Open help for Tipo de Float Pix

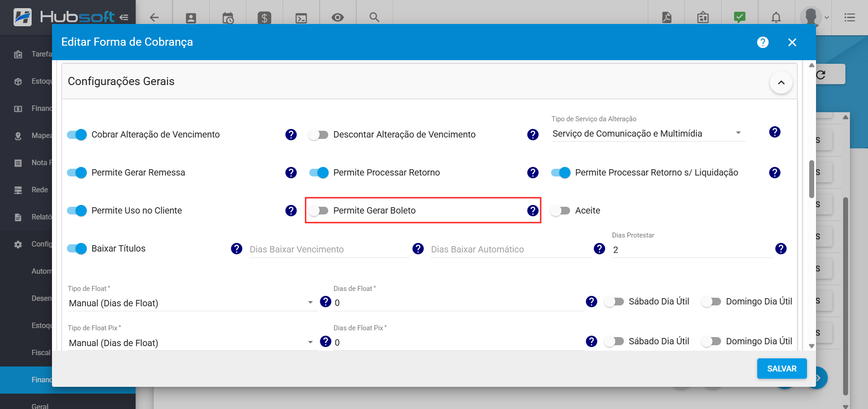325,341
